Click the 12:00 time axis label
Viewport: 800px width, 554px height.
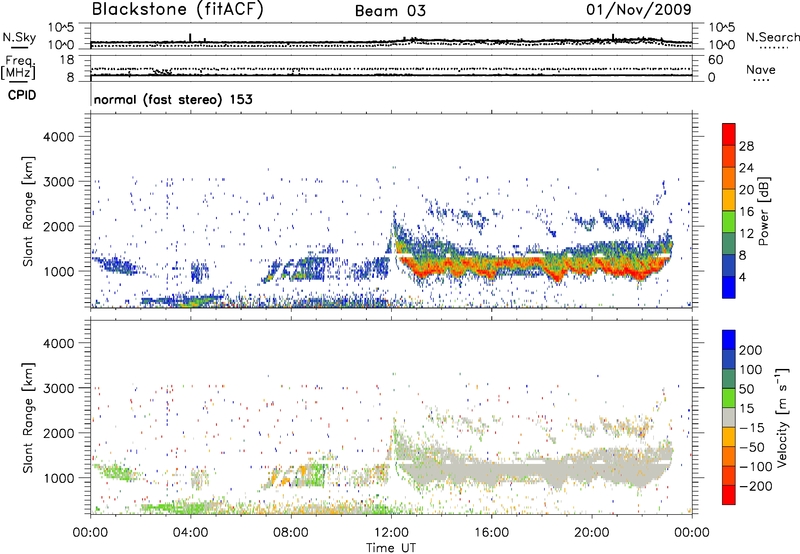[x=391, y=533]
